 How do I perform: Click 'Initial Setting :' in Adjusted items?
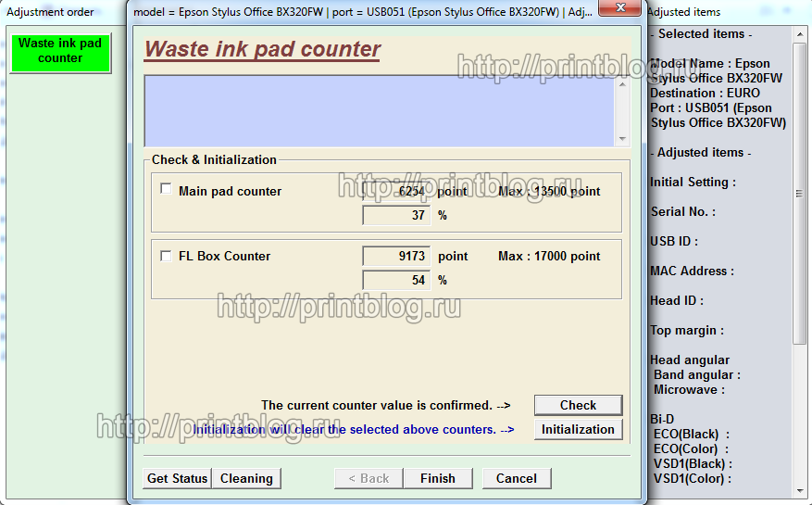coord(693,182)
